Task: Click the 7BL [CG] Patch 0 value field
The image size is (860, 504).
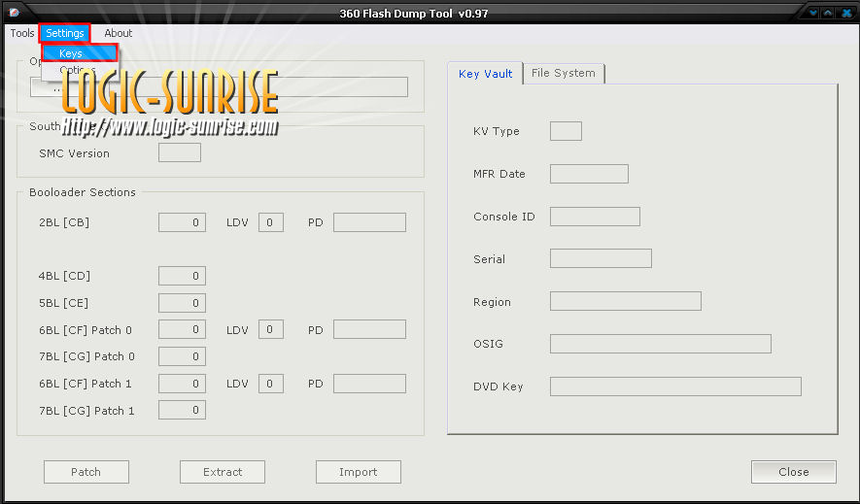Action: 182,356
